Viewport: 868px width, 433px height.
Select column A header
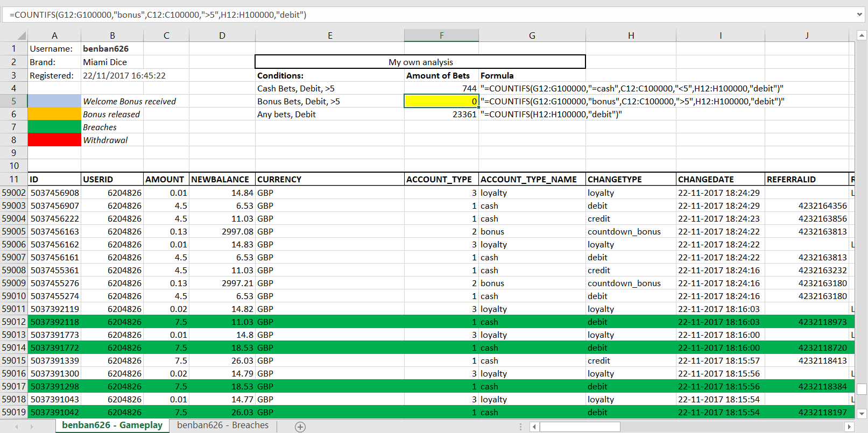54,36
